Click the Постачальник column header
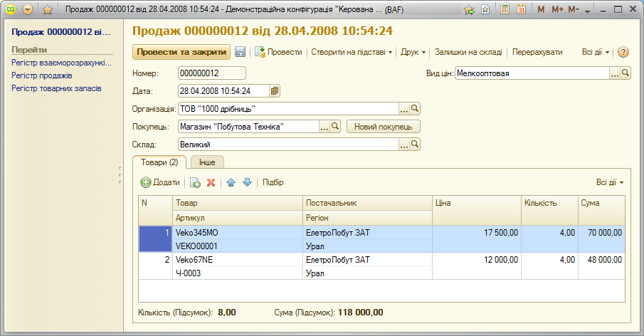This screenshot has width=644, height=336. [x=368, y=203]
